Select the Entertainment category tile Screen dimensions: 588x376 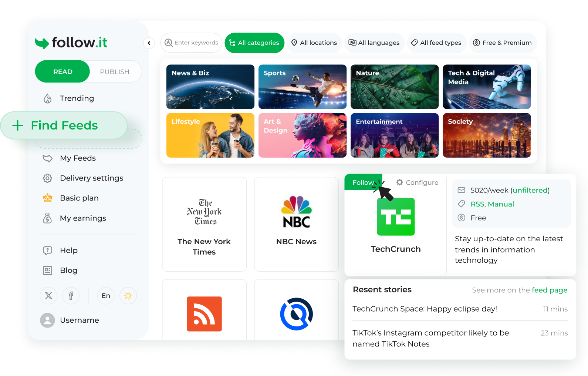[395, 135]
